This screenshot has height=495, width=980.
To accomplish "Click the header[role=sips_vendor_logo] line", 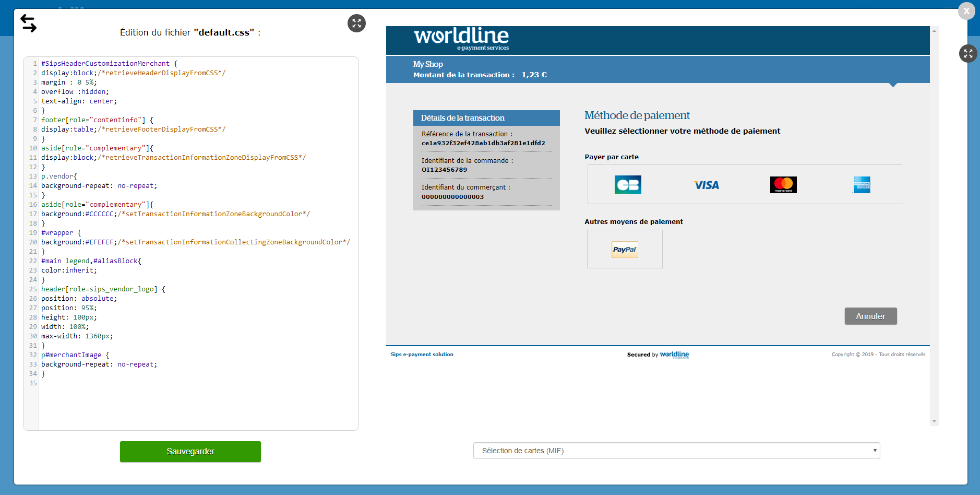I will point(103,289).
